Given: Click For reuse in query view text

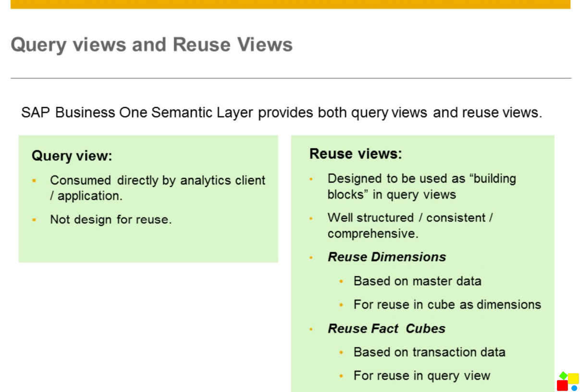Looking at the screenshot, I should pos(421,376).
